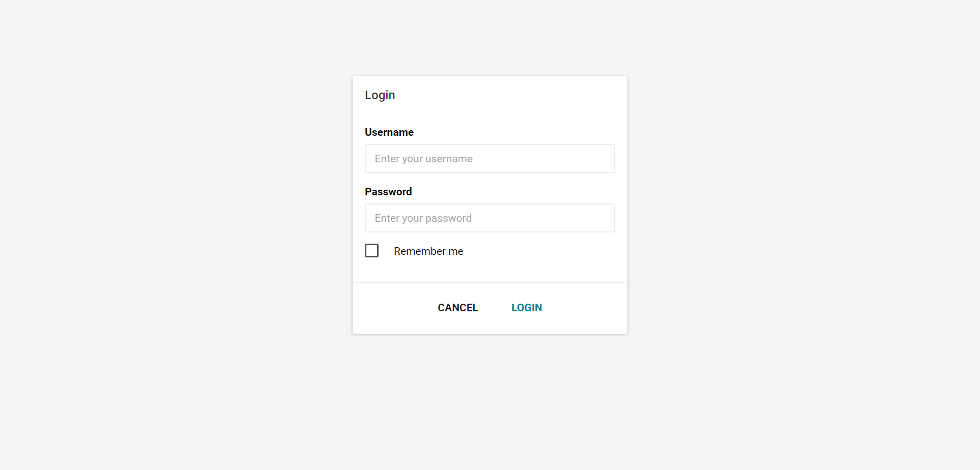
Task: Click the Login dialog title heading
Action: point(380,95)
